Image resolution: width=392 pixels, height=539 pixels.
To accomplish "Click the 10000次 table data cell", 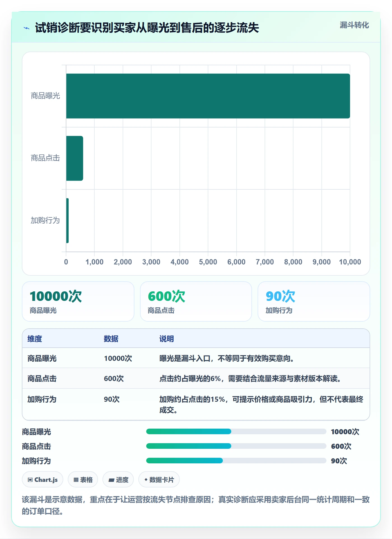I will (x=118, y=358).
